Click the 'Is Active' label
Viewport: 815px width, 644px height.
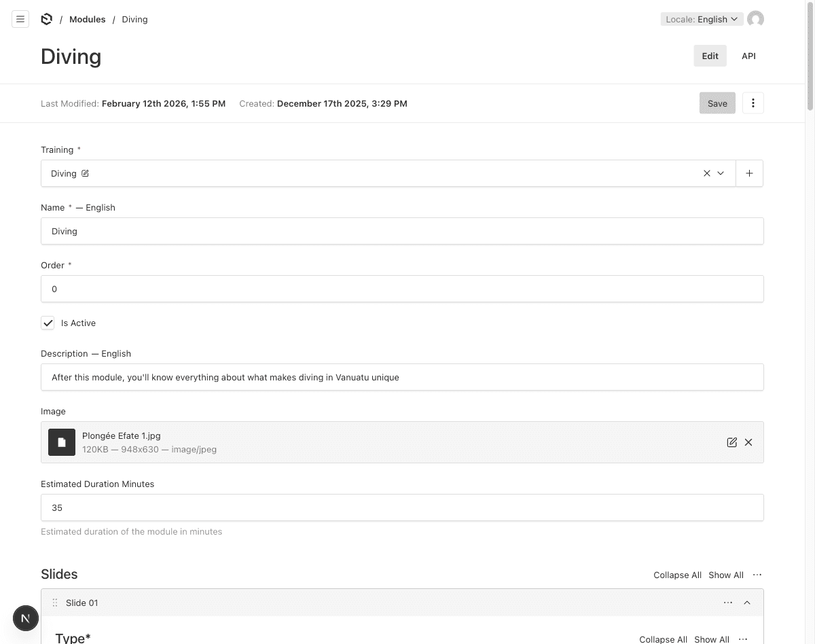(x=78, y=323)
